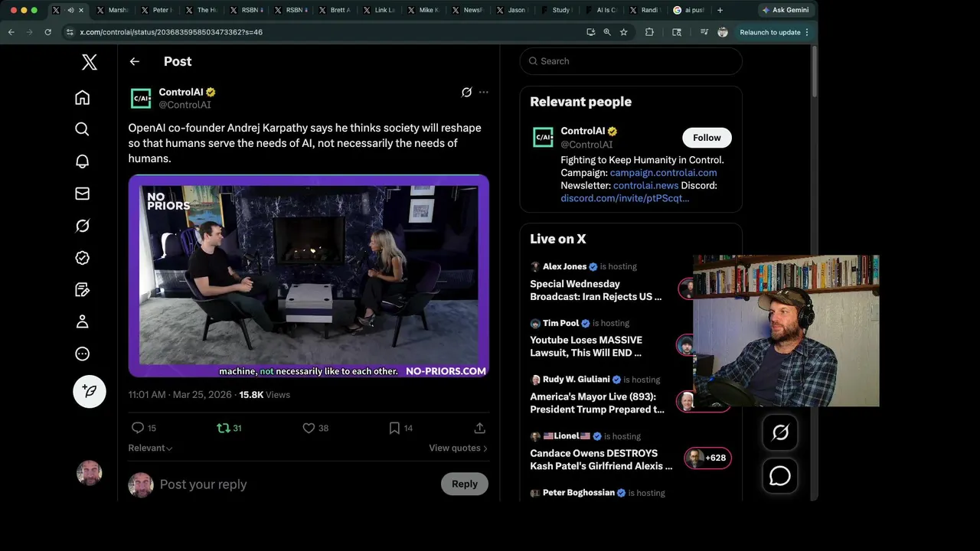980x551 pixels.
Task: Bookmark this page with the star icon
Action: click(624, 32)
